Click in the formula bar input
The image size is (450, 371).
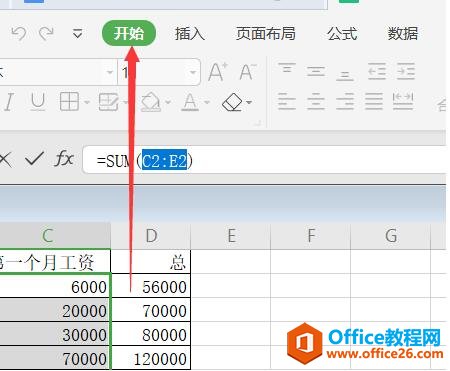click(x=264, y=160)
